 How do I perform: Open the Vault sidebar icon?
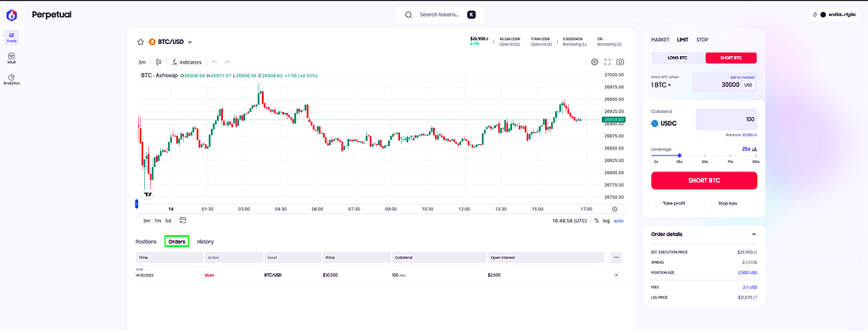[x=12, y=59]
